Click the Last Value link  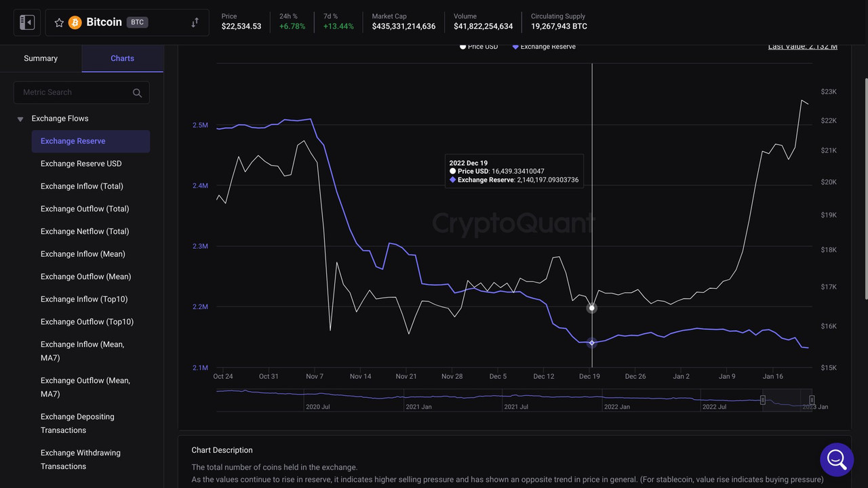803,47
